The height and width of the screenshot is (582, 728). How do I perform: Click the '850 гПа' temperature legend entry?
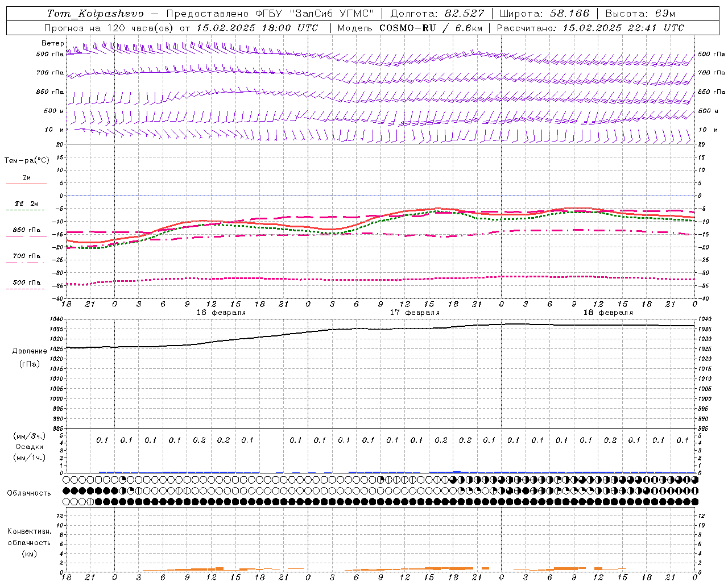pyautogui.click(x=27, y=230)
